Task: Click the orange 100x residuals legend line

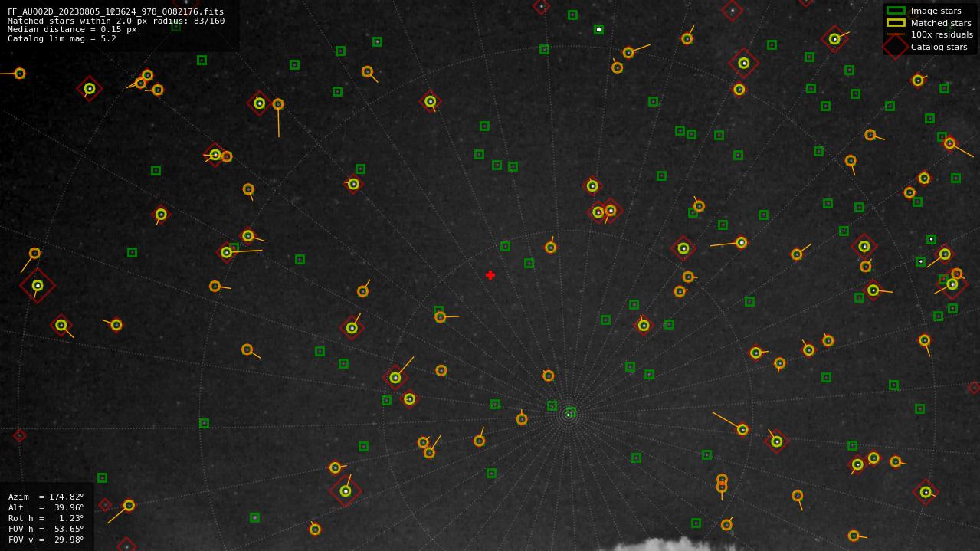Action: click(896, 34)
